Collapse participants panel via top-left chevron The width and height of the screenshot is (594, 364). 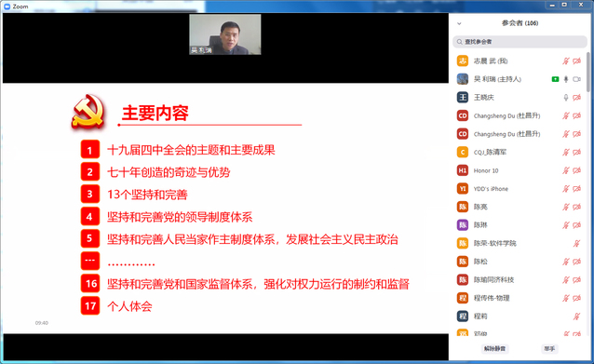(459, 23)
